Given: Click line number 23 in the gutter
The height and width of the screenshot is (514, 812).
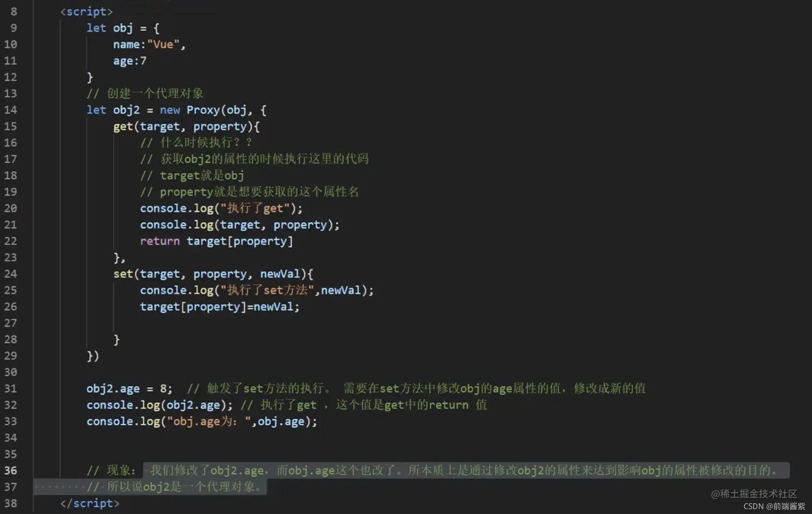Looking at the screenshot, I should [11, 258].
